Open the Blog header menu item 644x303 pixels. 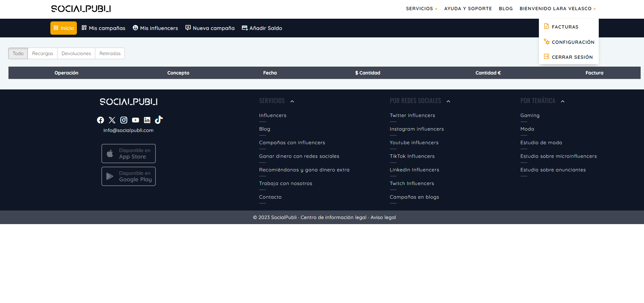[506, 9]
